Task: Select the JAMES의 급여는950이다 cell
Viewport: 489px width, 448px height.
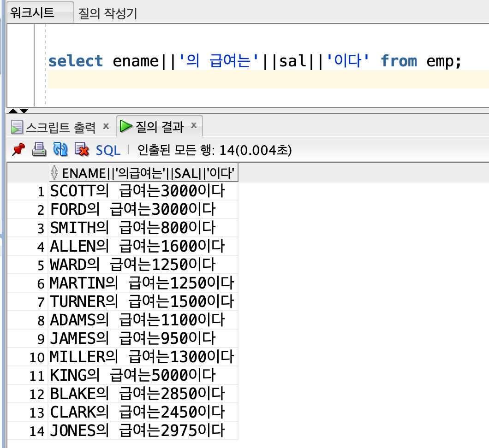Action: [143, 338]
